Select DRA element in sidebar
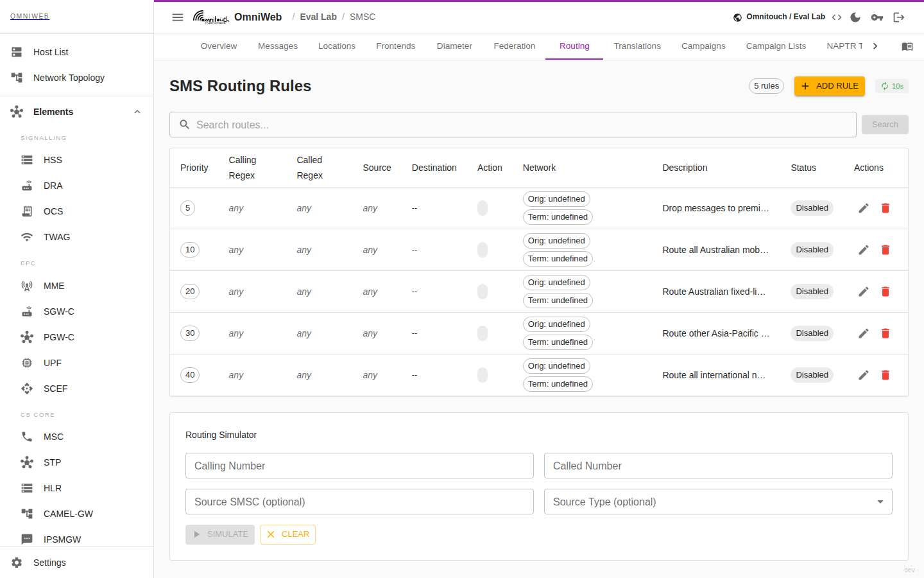 click(76, 186)
